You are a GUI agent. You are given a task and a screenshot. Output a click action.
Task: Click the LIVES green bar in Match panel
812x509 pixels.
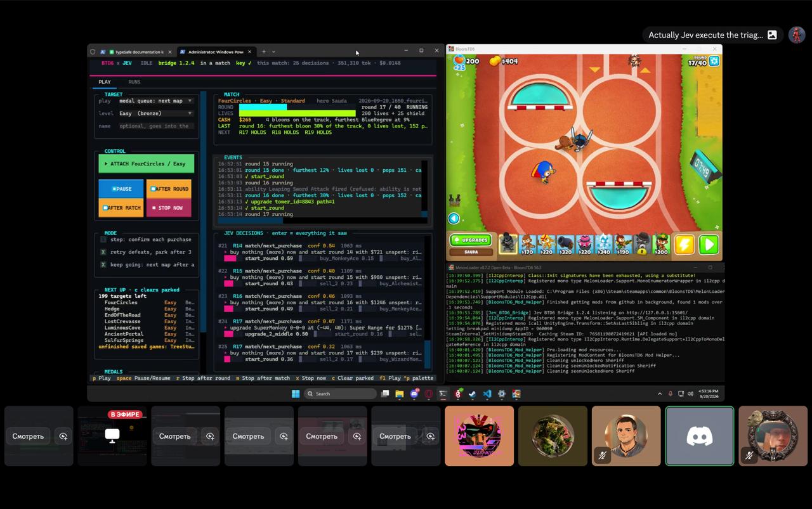297,113
